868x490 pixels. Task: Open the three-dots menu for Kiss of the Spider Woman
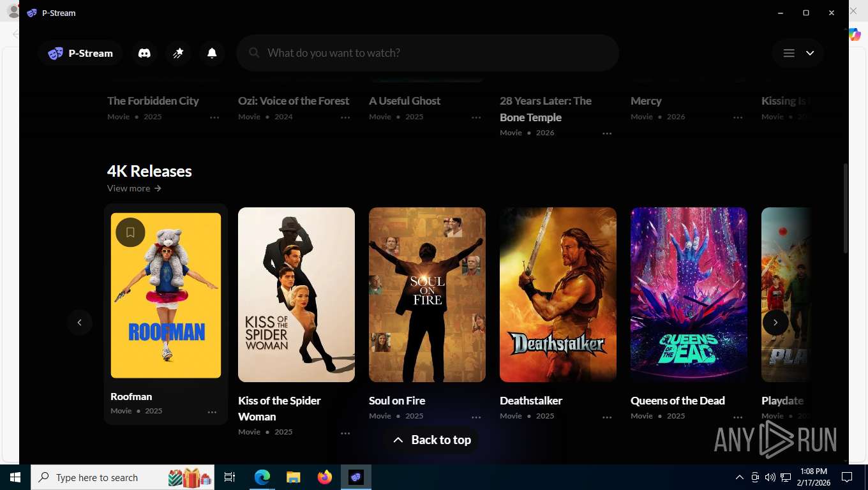point(345,433)
